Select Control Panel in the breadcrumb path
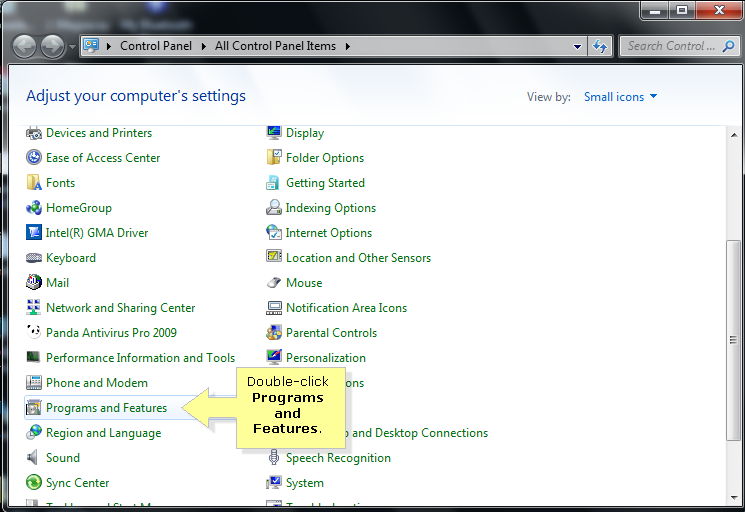The height and width of the screenshot is (512, 745). coord(158,46)
